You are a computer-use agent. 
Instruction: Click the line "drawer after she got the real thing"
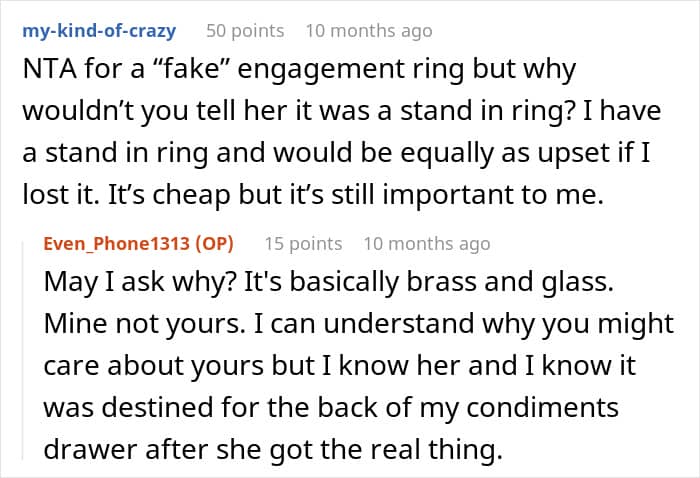[x=273, y=449]
